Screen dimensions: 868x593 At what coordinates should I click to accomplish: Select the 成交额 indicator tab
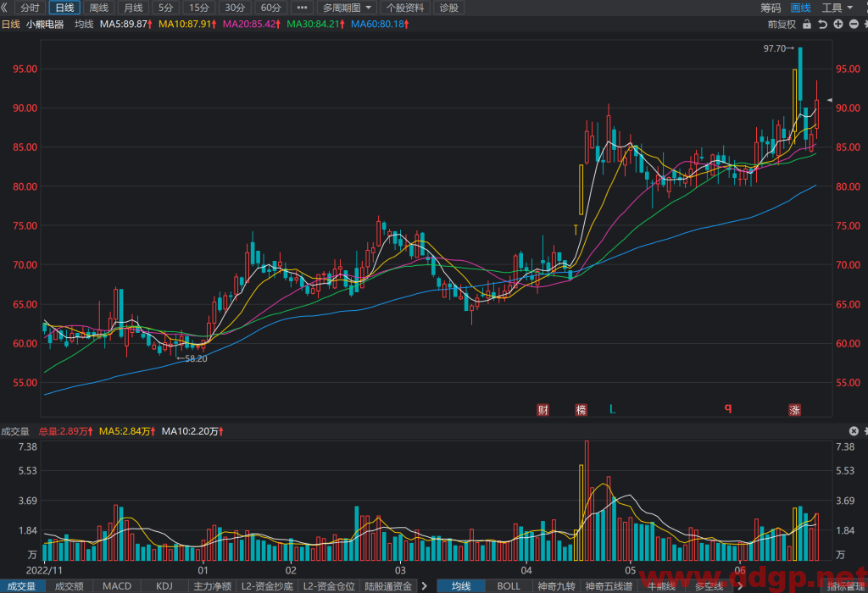(70, 586)
